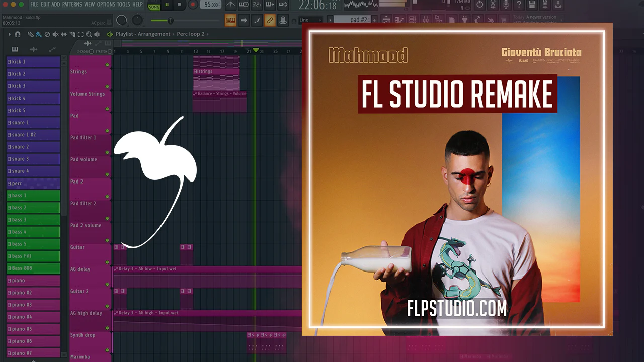The height and width of the screenshot is (362, 644).
Task: Toggle wait for input before recording
Action: [244, 5]
